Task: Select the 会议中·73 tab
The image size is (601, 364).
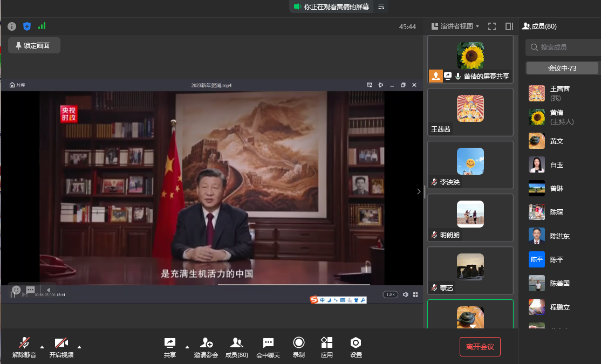Action: [562, 68]
